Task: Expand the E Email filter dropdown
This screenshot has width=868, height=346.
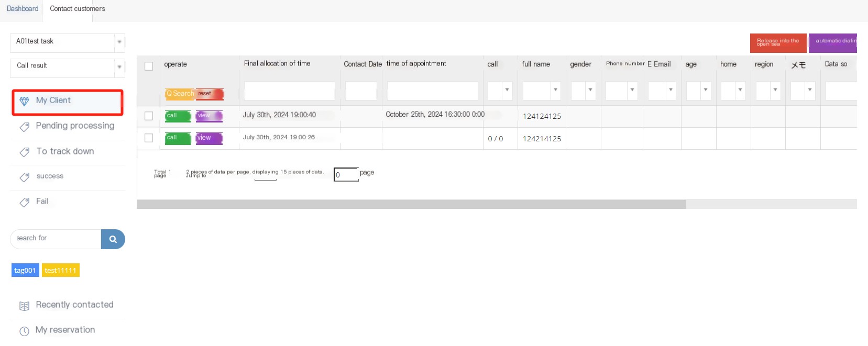Action: click(x=671, y=90)
